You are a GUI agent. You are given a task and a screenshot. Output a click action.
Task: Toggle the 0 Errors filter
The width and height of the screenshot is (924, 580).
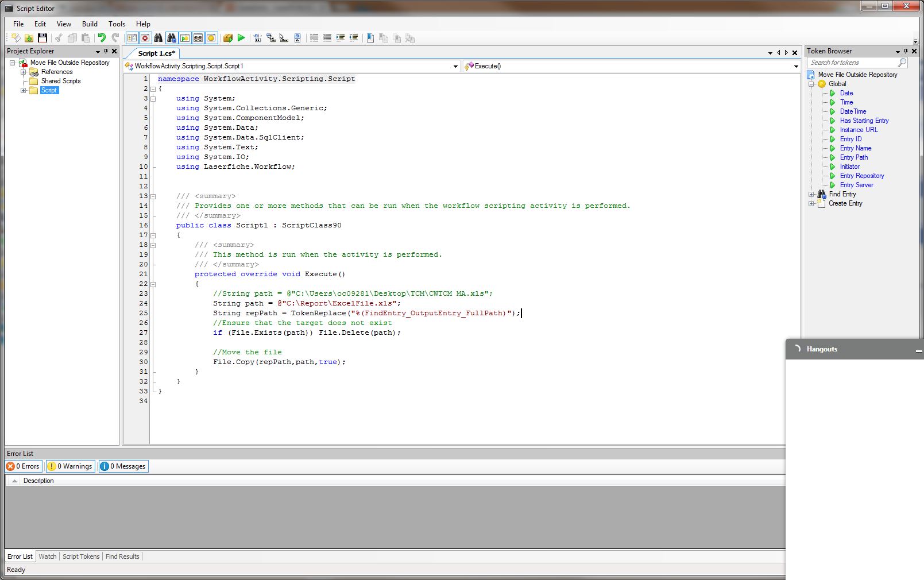(x=24, y=466)
